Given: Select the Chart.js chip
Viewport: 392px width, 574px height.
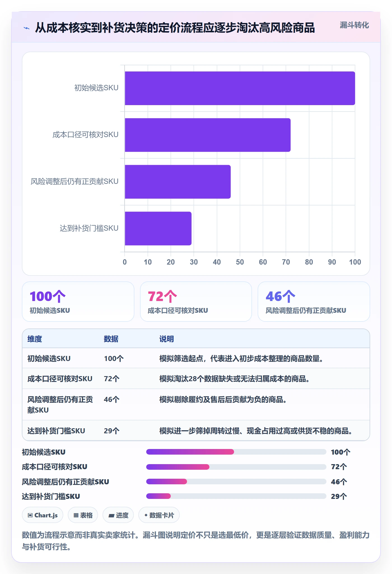Looking at the screenshot, I should 43,515.
